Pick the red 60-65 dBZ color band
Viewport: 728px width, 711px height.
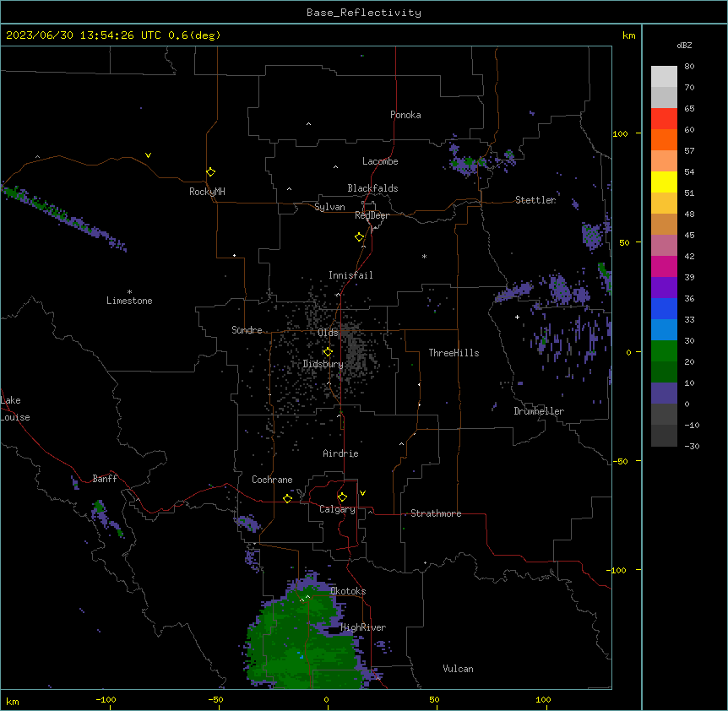click(664, 119)
